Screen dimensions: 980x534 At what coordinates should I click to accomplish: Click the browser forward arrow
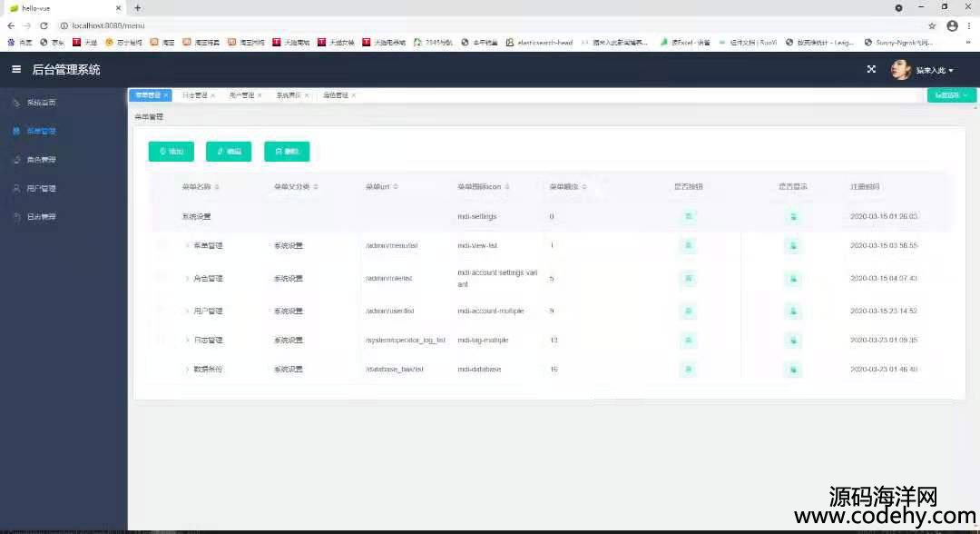click(27, 25)
